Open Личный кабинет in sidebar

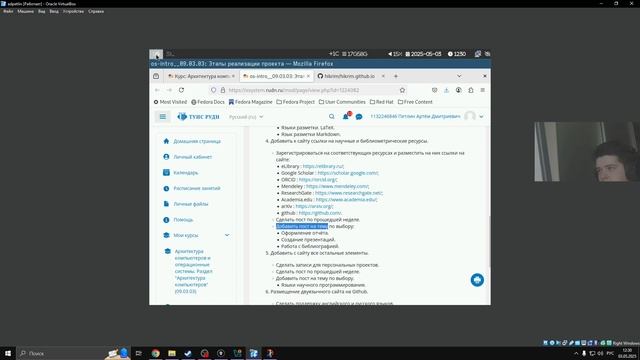[x=193, y=157]
